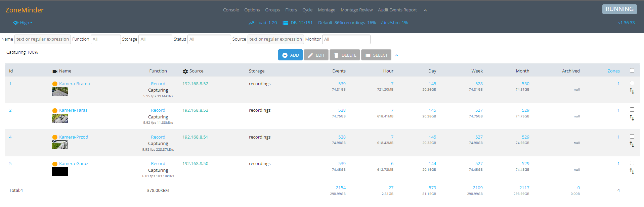Click the camera icon next to Name header
Image resolution: width=644 pixels, height=207 pixels.
click(x=55, y=71)
